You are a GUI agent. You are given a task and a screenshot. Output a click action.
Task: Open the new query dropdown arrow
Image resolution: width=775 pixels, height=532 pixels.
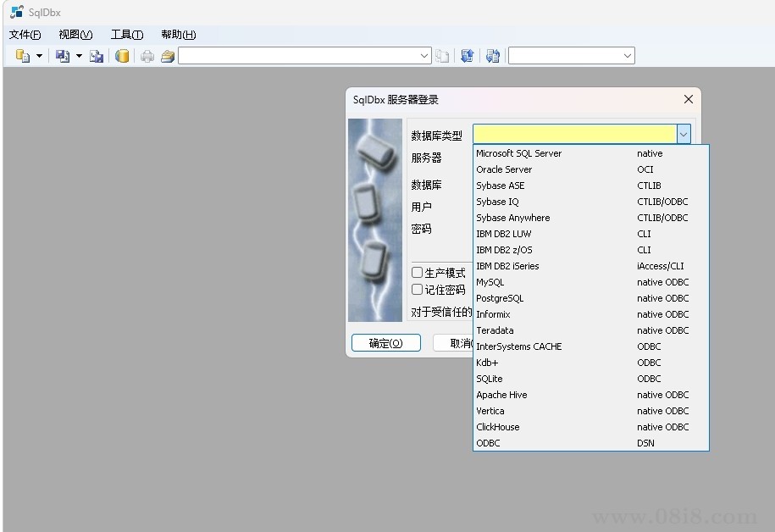38,54
